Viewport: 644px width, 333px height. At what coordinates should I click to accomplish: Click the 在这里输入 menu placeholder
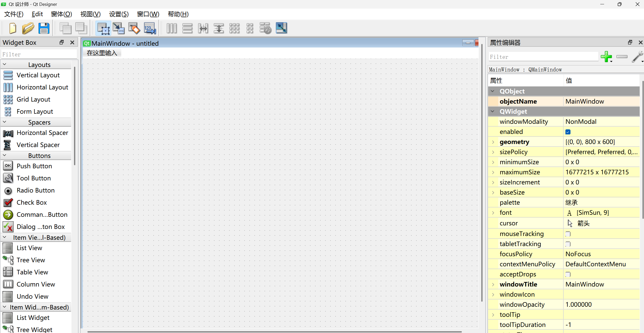point(102,53)
